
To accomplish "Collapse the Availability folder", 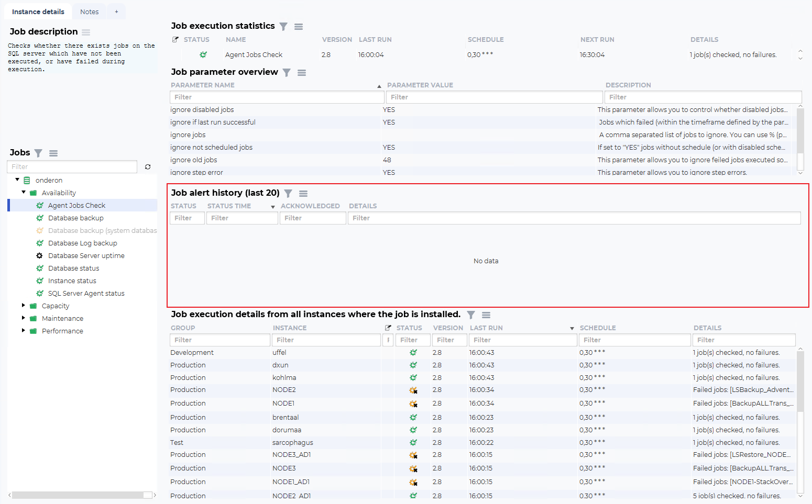I will pyautogui.click(x=24, y=193).
